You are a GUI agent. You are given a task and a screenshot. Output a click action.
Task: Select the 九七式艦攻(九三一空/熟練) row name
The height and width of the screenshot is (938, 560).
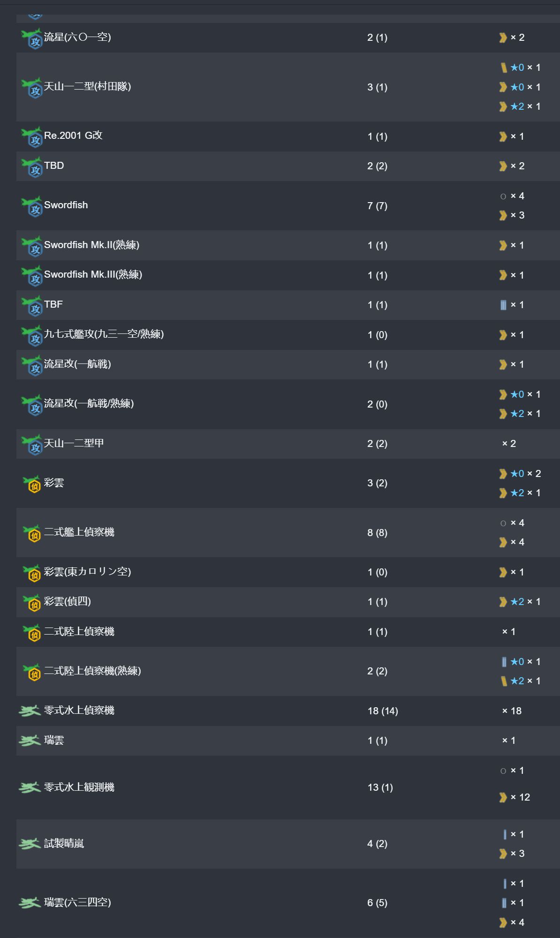coord(104,334)
